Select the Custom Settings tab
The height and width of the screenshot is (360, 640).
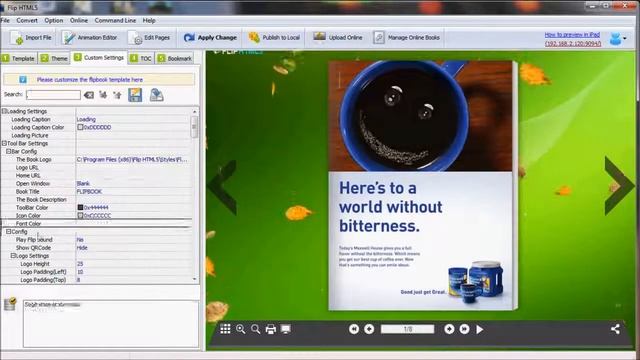click(99, 58)
